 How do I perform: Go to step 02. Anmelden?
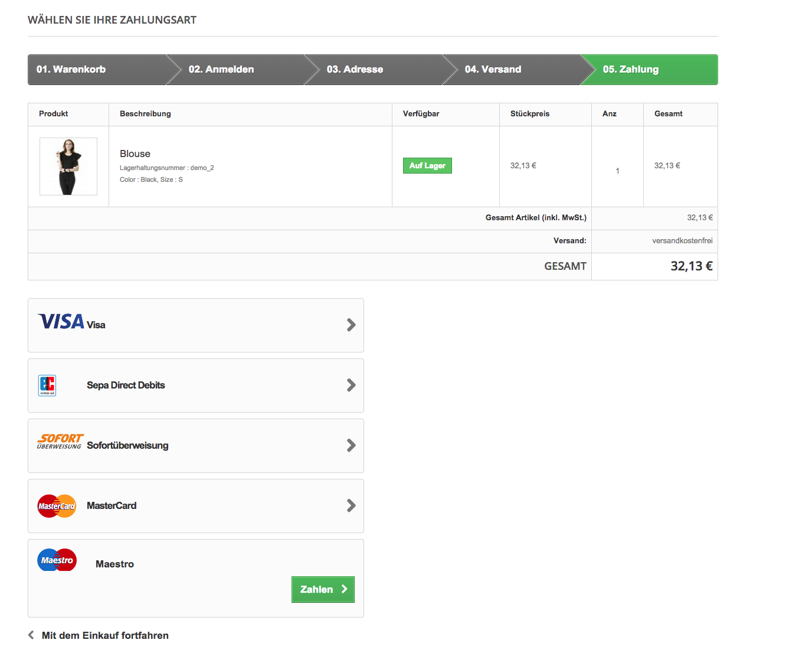pyautogui.click(x=242, y=70)
